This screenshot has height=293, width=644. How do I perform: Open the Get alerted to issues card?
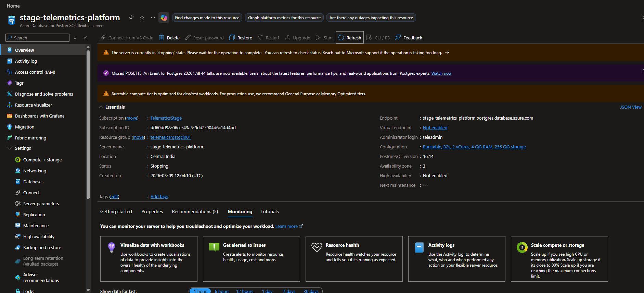252,259
